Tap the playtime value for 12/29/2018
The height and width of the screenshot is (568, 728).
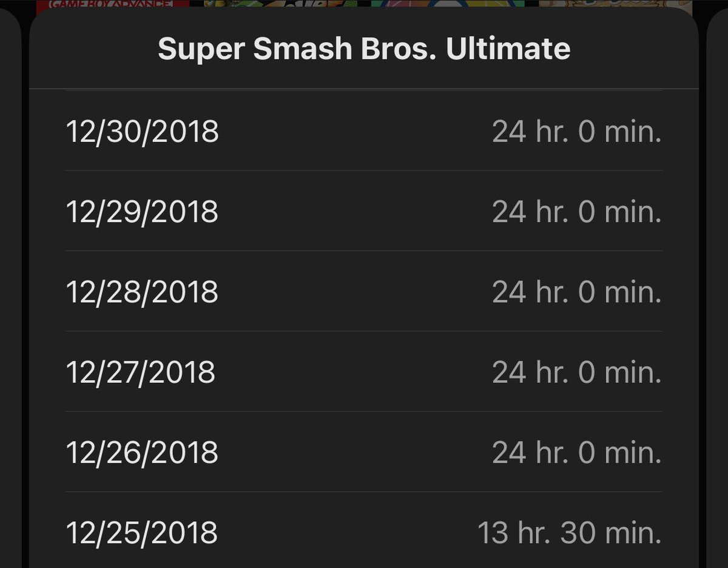point(576,211)
